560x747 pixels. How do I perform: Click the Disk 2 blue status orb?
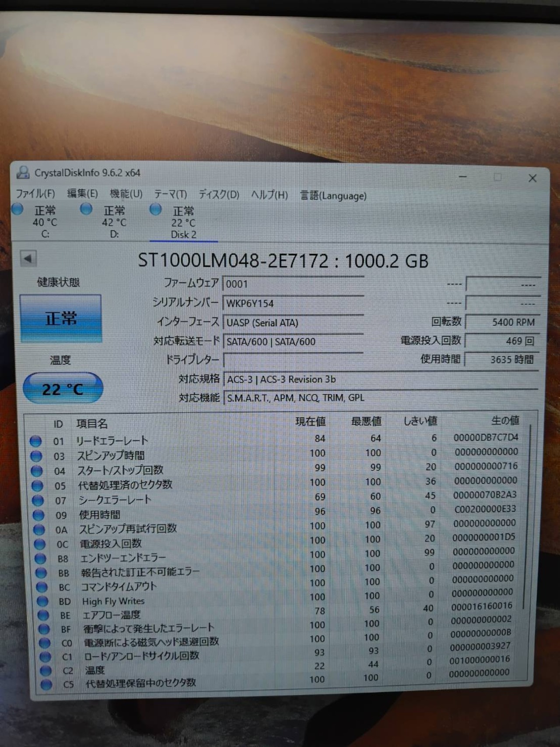(x=155, y=209)
